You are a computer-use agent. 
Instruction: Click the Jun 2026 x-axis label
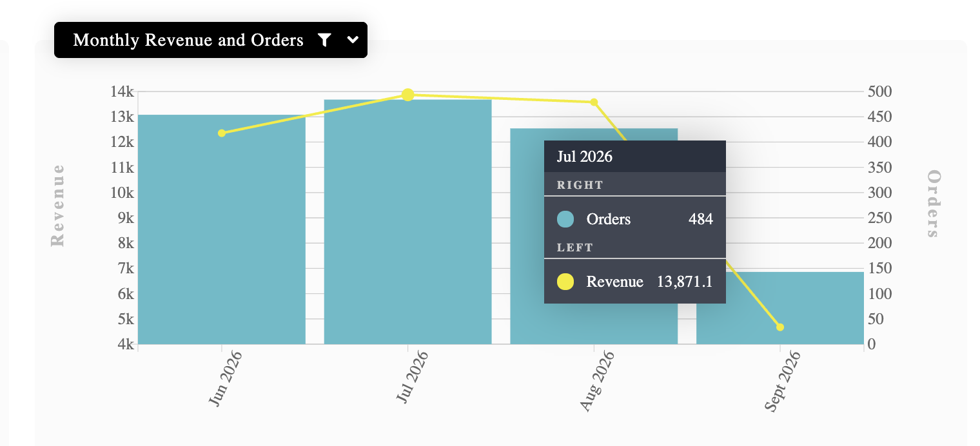(x=225, y=378)
